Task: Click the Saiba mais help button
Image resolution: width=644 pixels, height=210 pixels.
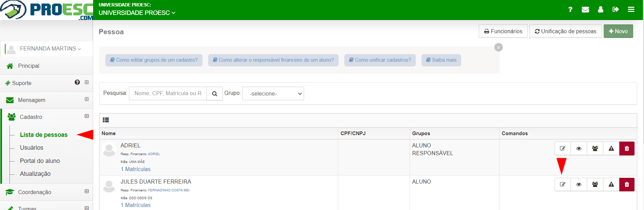Action: point(441,60)
